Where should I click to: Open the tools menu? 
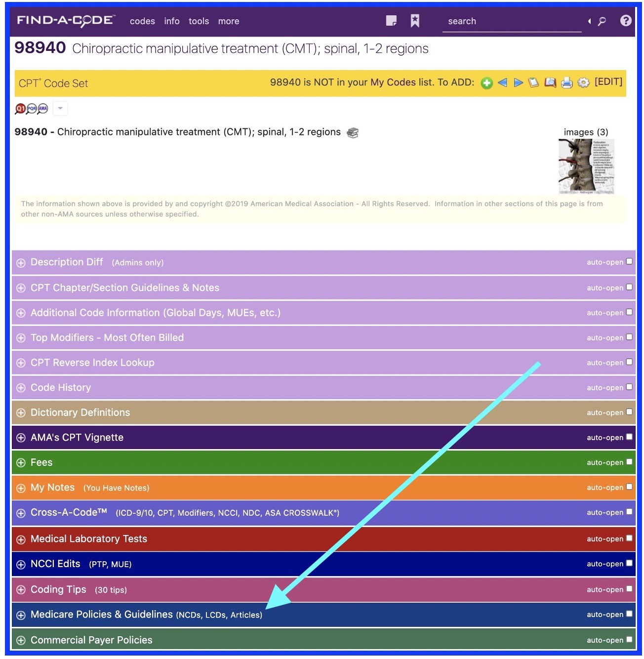tap(199, 21)
